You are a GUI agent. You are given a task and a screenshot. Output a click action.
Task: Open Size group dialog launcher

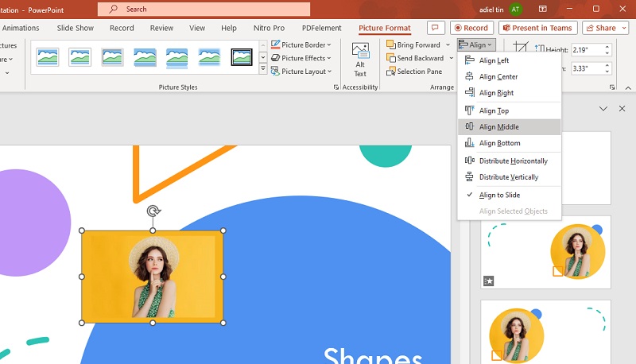612,87
